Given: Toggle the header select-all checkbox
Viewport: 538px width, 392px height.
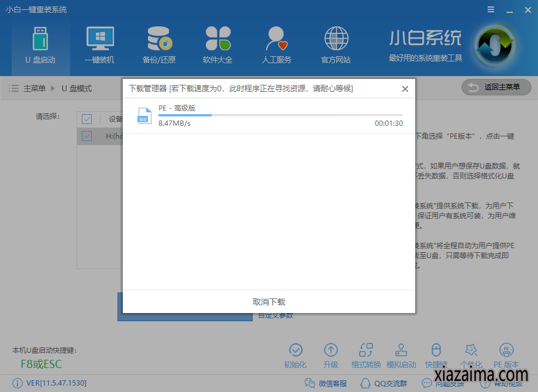Looking at the screenshot, I should pyautogui.click(x=87, y=119).
